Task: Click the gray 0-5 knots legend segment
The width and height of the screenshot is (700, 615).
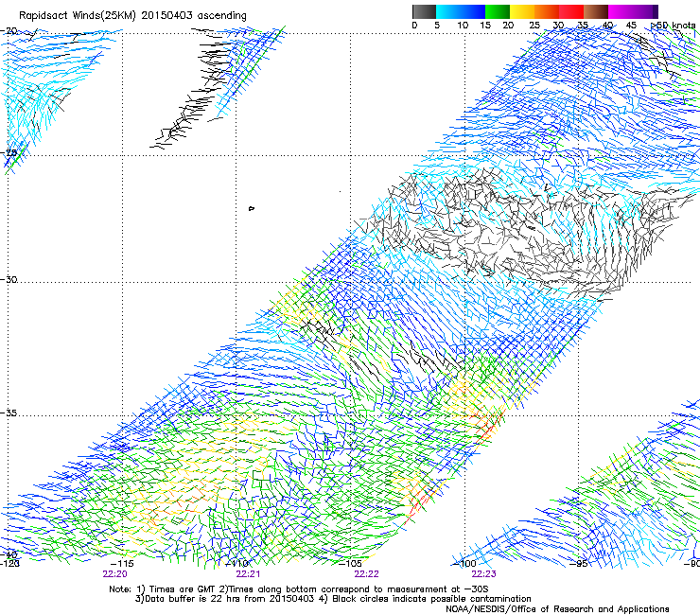Action: [x=424, y=11]
